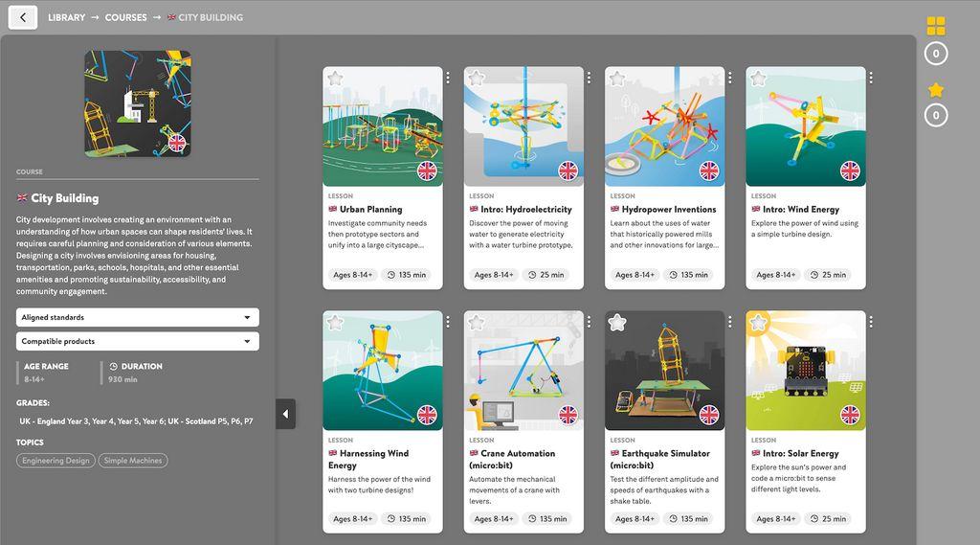Click the Ages 8-14+ tag on Hydropower Inventions

coord(635,275)
